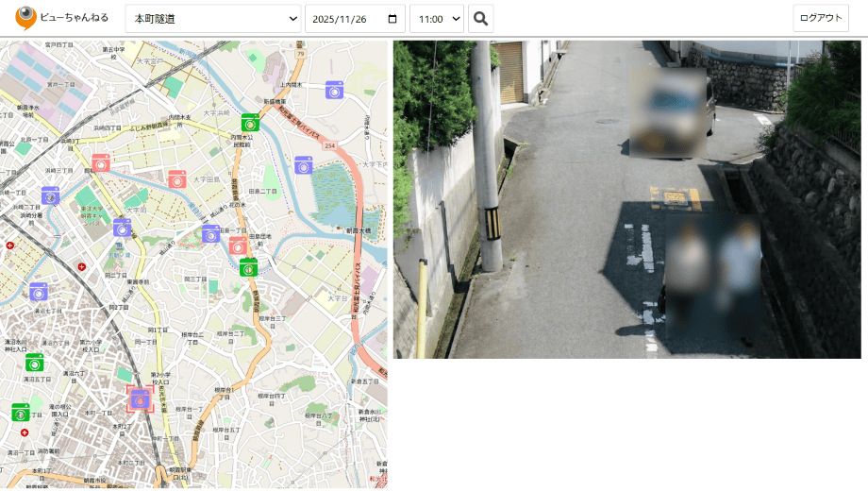Select green camera marker at 内間木公民館前

point(250,123)
